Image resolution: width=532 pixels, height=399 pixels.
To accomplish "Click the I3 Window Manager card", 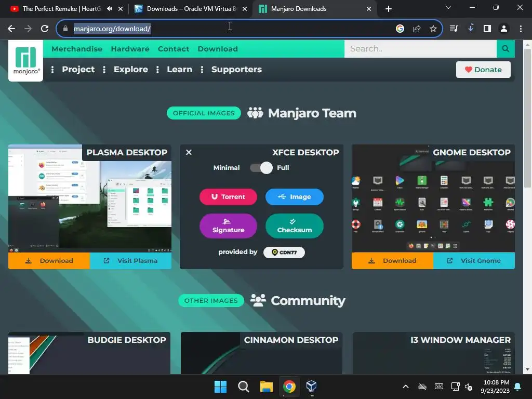I will 434,353.
